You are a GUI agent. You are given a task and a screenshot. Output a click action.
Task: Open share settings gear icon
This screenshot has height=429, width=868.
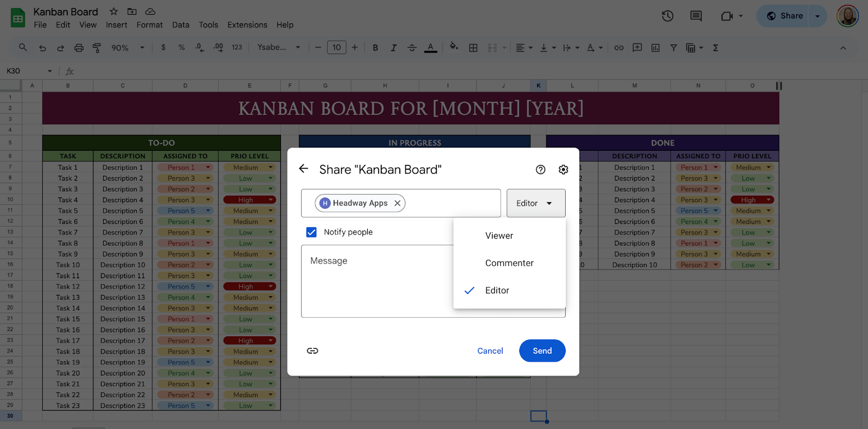563,170
